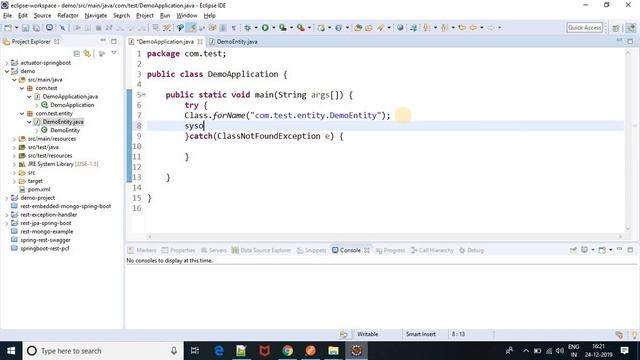Click the web browser globe toolbar icon
The width and height of the screenshot is (640, 360).
400,28
